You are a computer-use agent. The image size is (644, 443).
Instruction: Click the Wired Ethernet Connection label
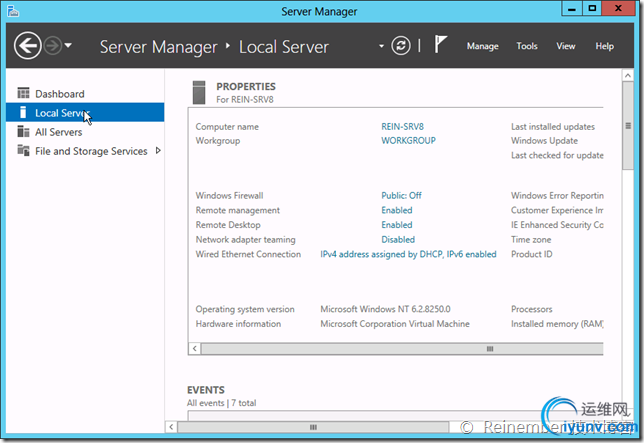[248, 254]
